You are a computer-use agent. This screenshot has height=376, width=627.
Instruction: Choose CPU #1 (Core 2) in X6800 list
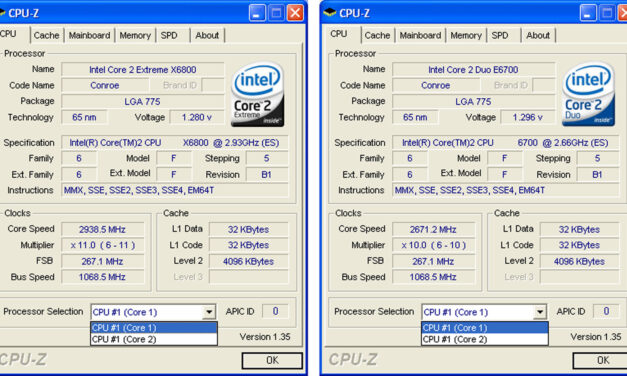pos(154,339)
